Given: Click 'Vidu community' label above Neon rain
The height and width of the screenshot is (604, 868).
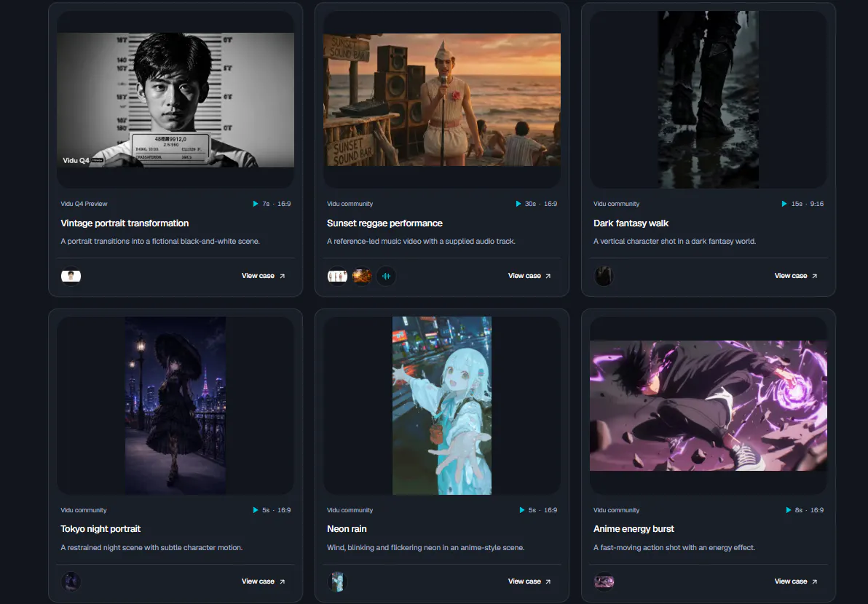Looking at the screenshot, I should click(x=350, y=510).
